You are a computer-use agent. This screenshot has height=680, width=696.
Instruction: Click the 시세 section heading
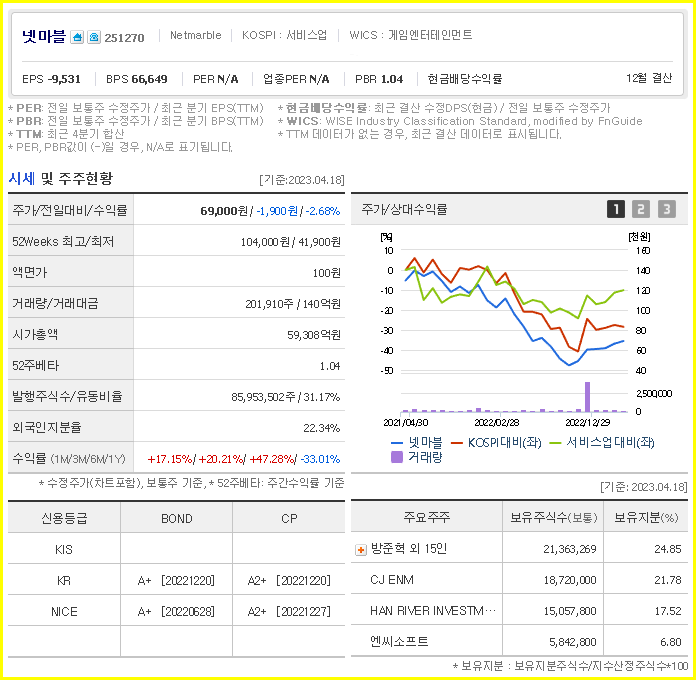tap(22, 178)
